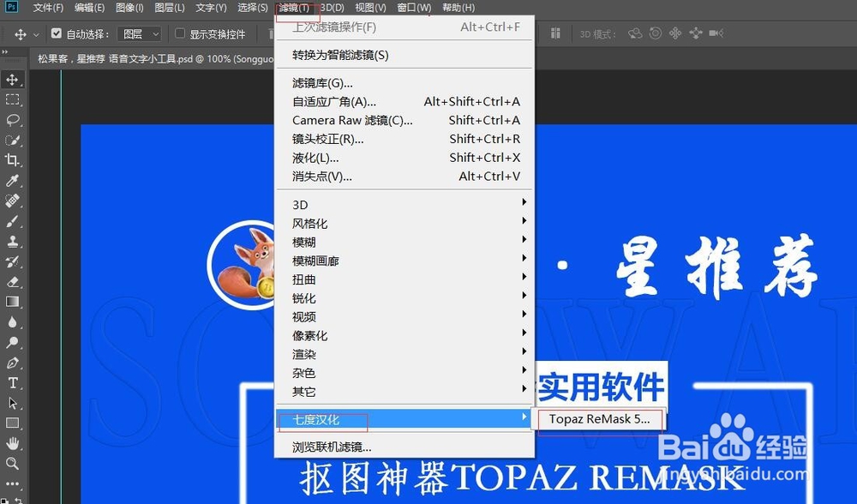Open the 图层 auto-select dropdown
This screenshot has height=504, width=857.
(x=137, y=34)
